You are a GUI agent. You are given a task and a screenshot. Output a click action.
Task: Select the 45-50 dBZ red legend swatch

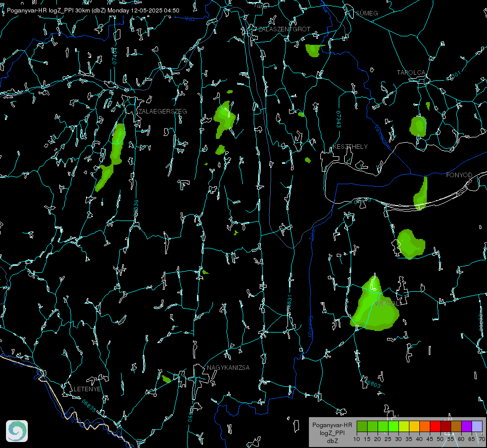point(435,426)
